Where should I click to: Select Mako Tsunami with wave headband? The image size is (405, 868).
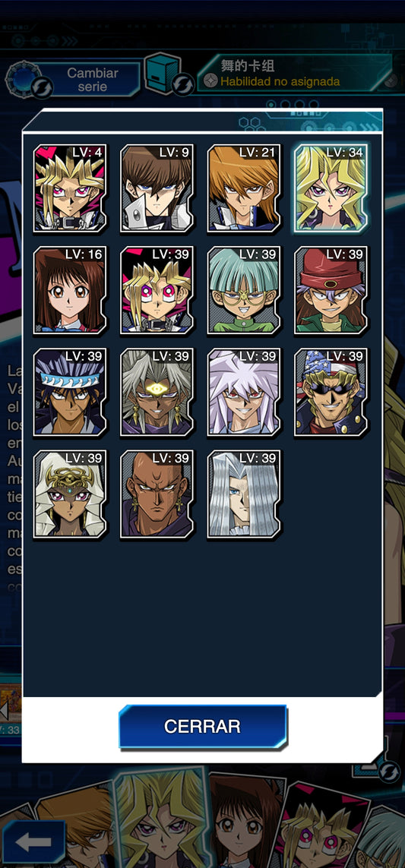[x=70, y=393]
